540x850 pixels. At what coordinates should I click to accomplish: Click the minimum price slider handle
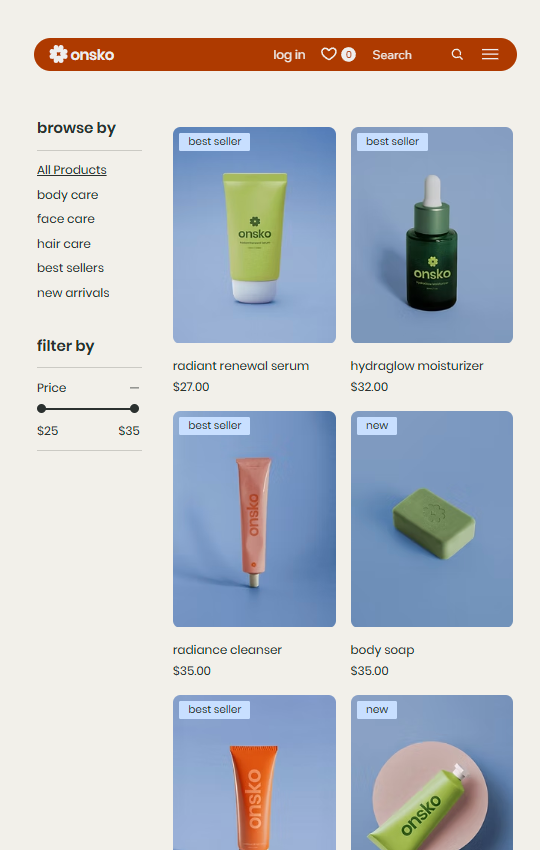pyautogui.click(x=42, y=409)
